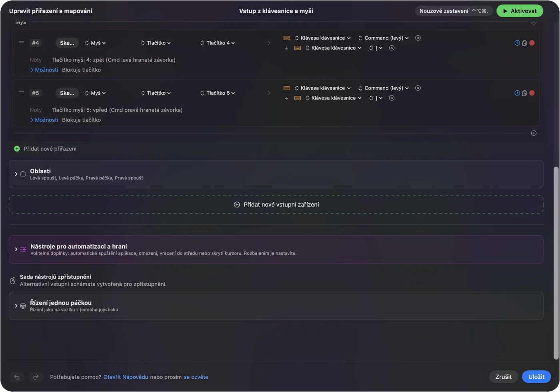560x392 pixels.
Task: Expand Možnosti under mapping #5
Action: tap(44, 120)
